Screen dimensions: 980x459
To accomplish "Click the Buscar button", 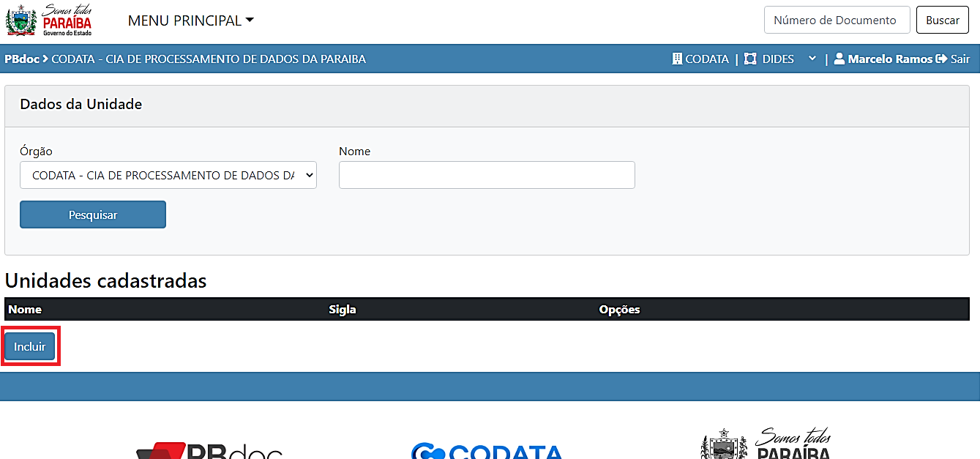I will click(943, 20).
